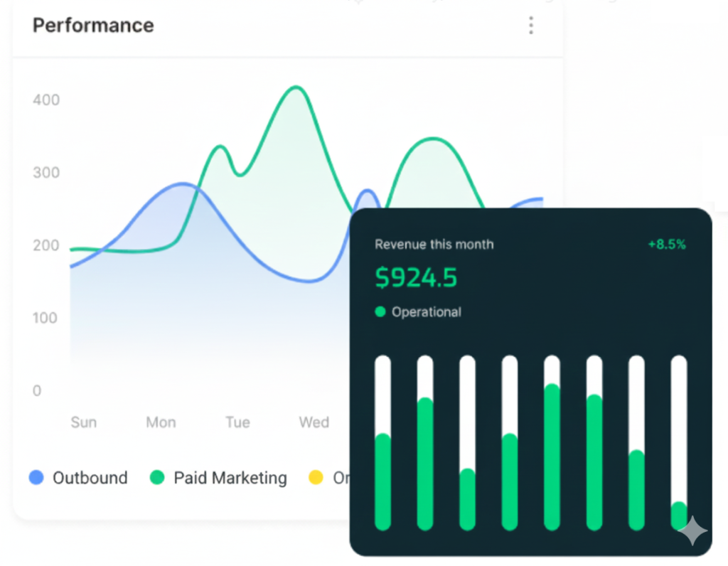
Task: Select the Wed label on chart axis
Action: coord(314,422)
